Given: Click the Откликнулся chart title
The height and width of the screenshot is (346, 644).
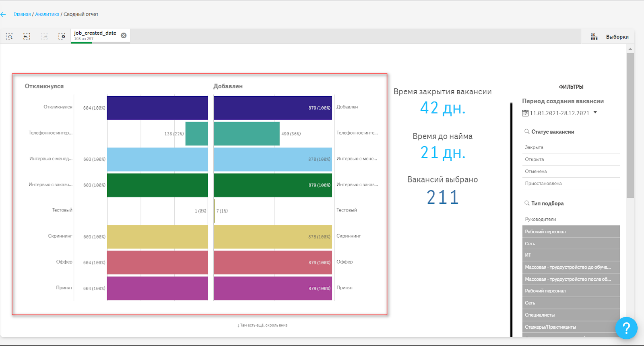Looking at the screenshot, I should coord(44,86).
